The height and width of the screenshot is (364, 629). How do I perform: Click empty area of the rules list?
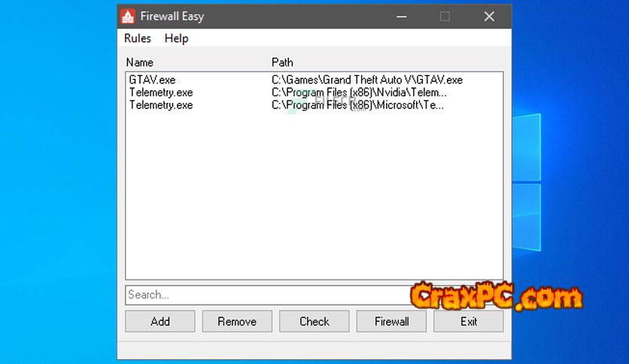314,193
